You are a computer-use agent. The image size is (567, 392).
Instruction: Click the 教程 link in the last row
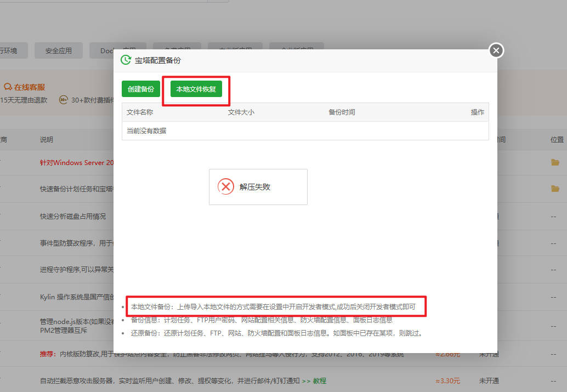pos(319,381)
